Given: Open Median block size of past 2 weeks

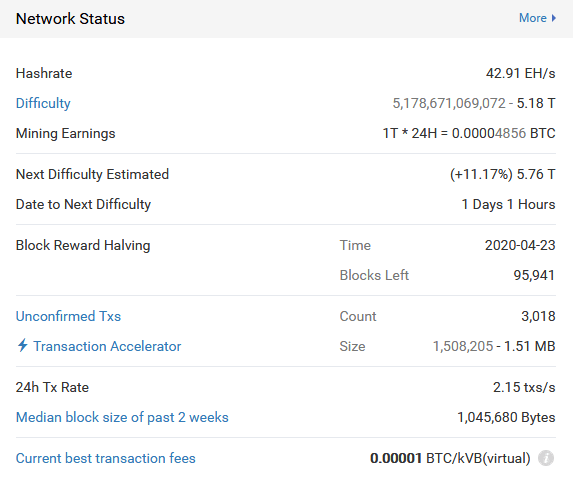Looking at the screenshot, I should click(122, 417).
